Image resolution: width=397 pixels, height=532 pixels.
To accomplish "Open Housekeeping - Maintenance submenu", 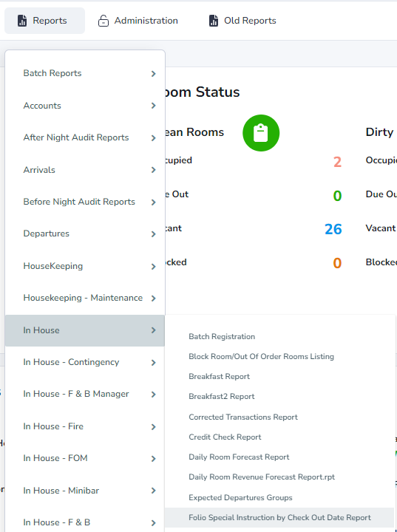I will click(x=85, y=298).
